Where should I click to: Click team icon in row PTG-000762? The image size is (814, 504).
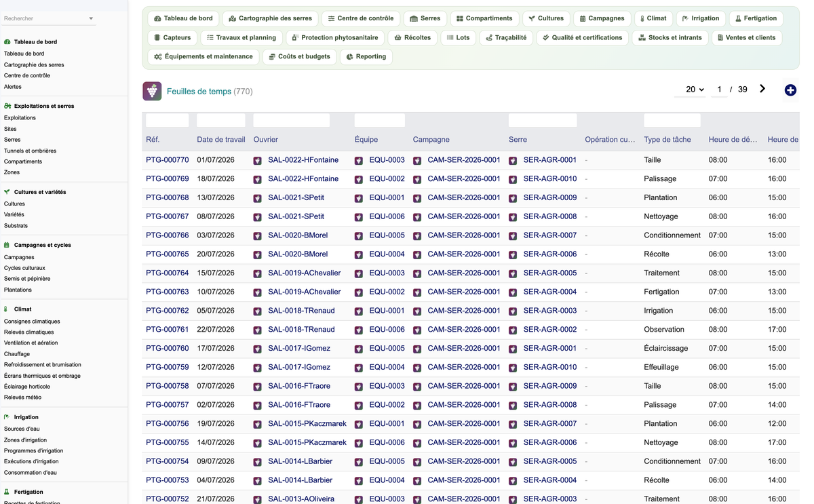(x=359, y=311)
